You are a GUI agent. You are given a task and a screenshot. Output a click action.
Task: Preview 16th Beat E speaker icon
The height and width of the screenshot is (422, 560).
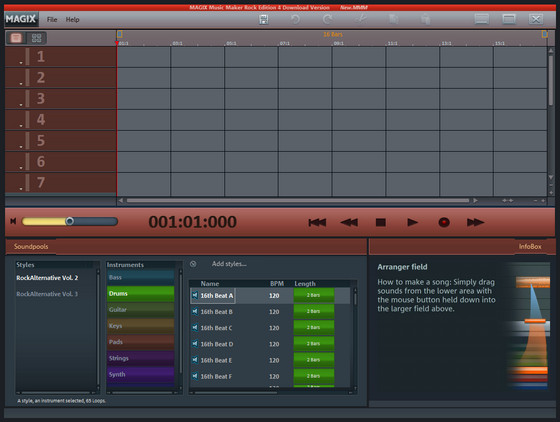tap(195, 360)
